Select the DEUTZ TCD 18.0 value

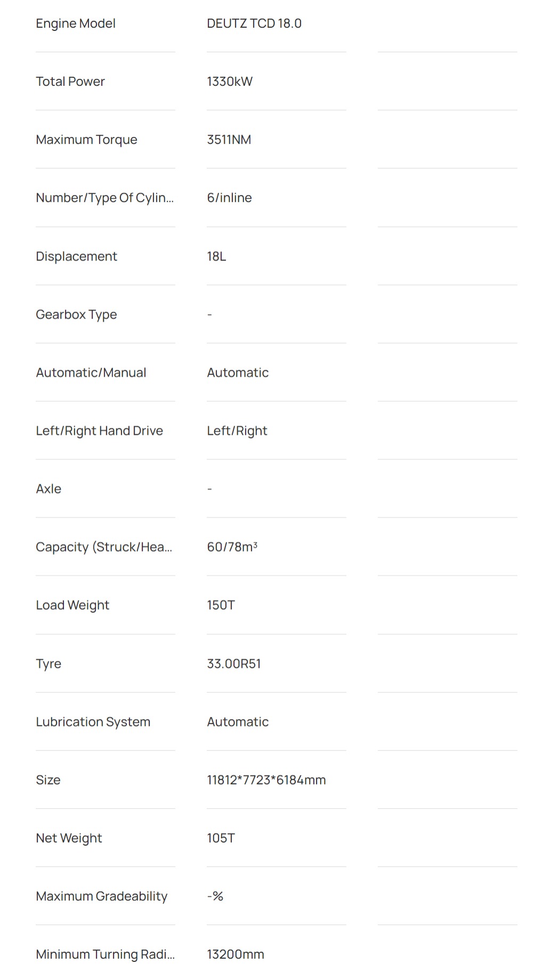254,23
